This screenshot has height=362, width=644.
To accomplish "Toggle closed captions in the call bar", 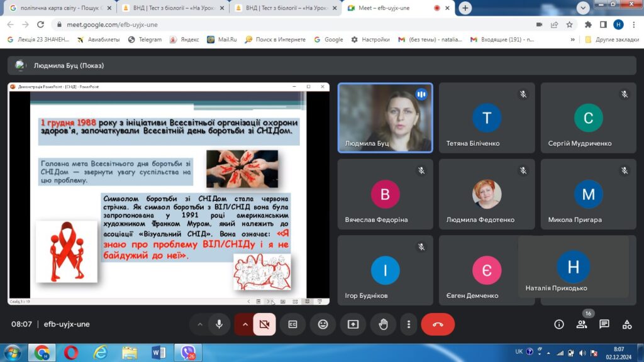I will pyautogui.click(x=292, y=324).
